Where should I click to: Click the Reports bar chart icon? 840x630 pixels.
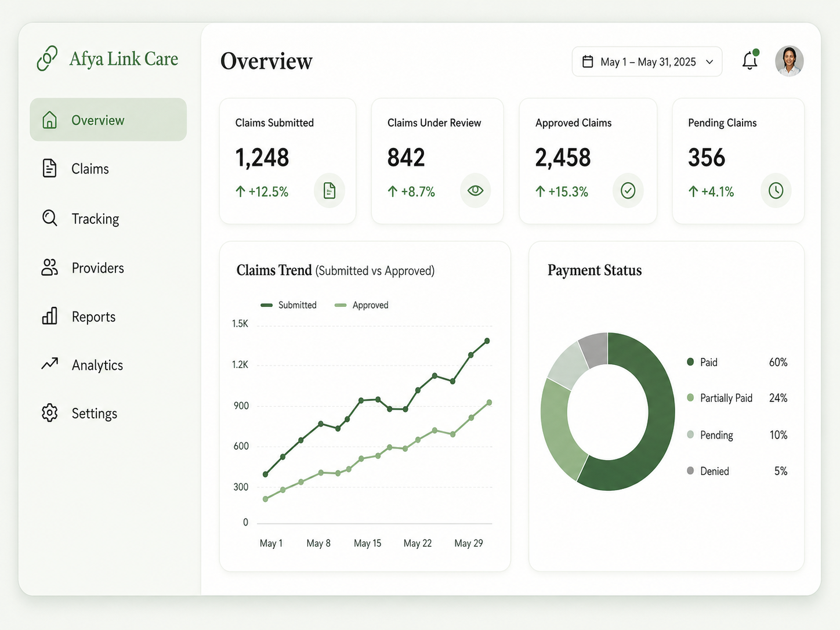pyautogui.click(x=50, y=316)
